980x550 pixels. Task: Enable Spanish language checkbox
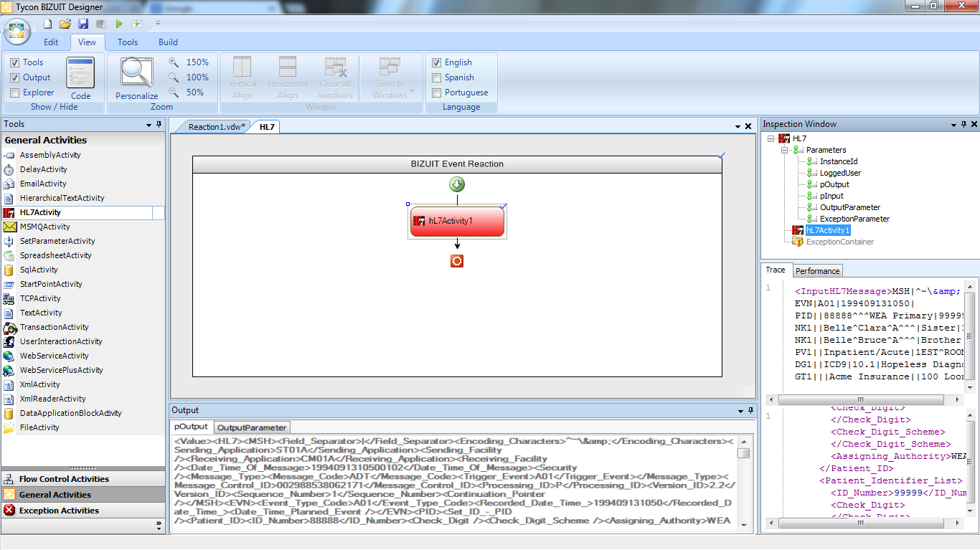[x=436, y=77]
